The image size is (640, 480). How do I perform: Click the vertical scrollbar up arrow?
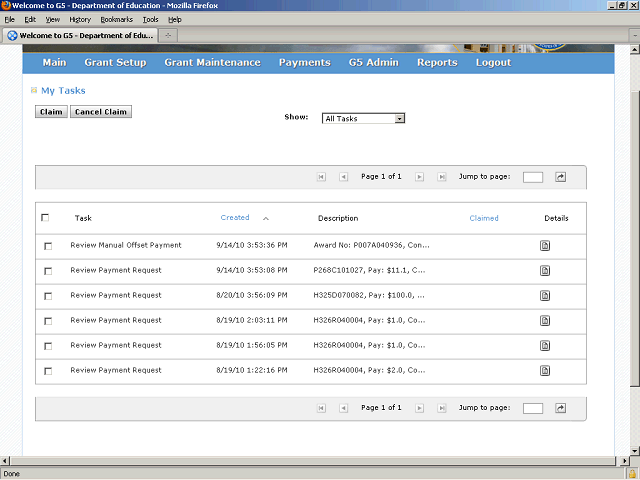point(635,49)
